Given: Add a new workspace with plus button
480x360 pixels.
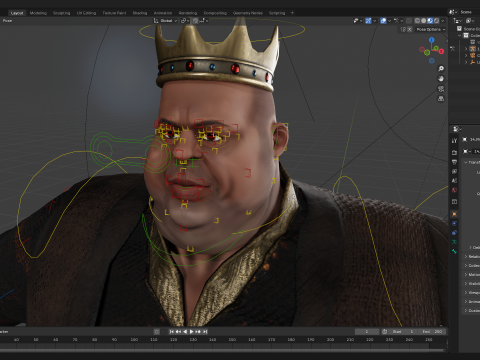Looking at the screenshot, I should [292, 13].
